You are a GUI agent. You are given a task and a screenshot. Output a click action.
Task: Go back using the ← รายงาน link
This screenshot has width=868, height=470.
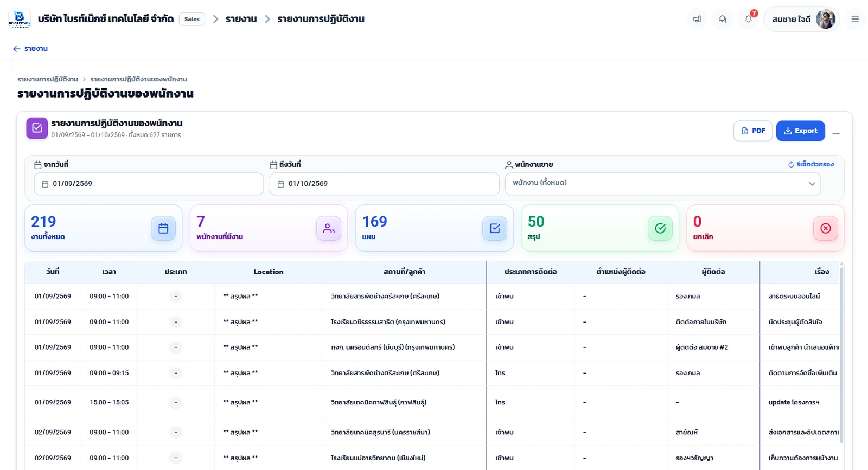tap(30, 49)
